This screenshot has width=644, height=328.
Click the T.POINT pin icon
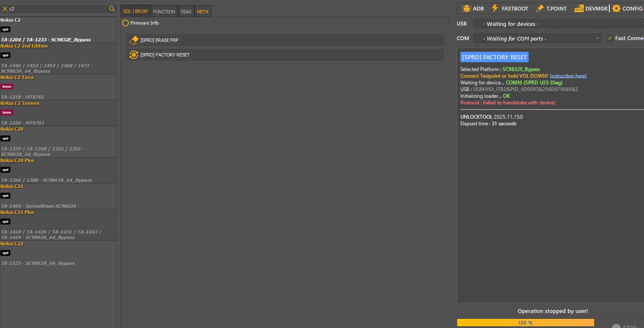coord(540,8)
